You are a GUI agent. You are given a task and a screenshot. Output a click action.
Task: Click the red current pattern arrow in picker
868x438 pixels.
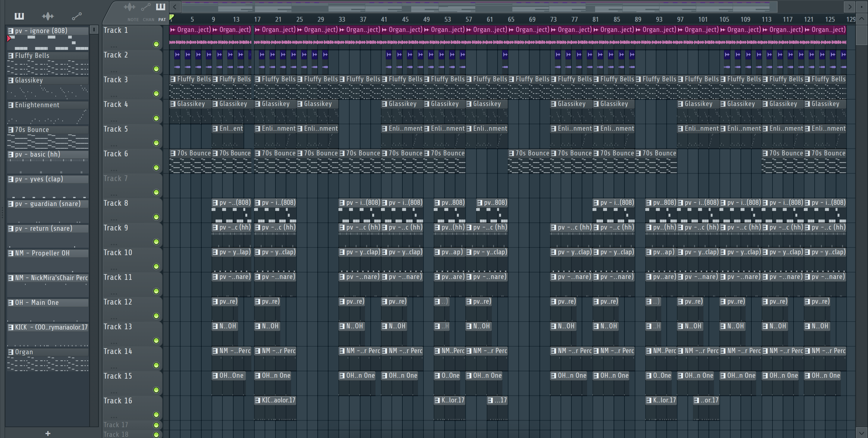point(9,38)
